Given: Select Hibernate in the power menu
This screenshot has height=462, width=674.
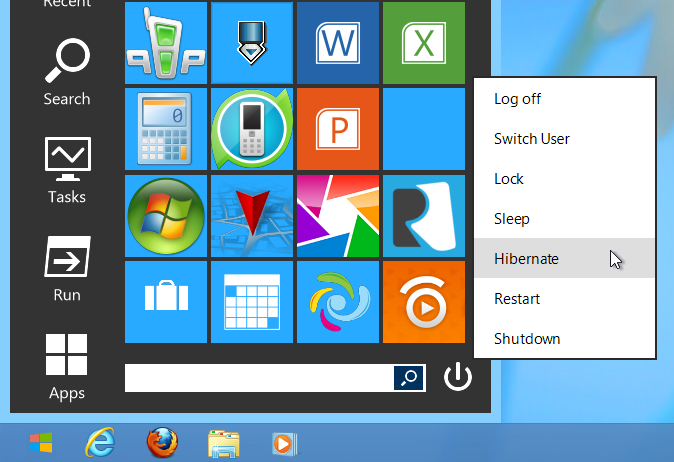Looking at the screenshot, I should click(x=564, y=258).
